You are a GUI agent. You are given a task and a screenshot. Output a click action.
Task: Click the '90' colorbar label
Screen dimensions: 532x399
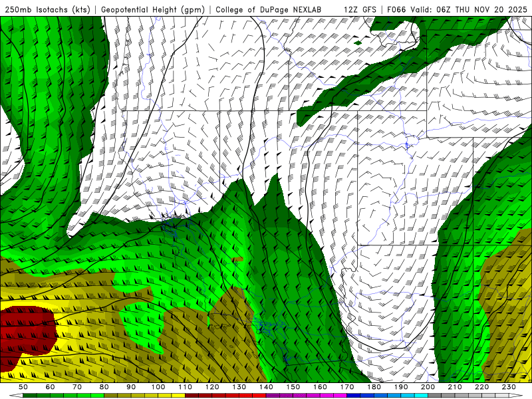pos(131,387)
